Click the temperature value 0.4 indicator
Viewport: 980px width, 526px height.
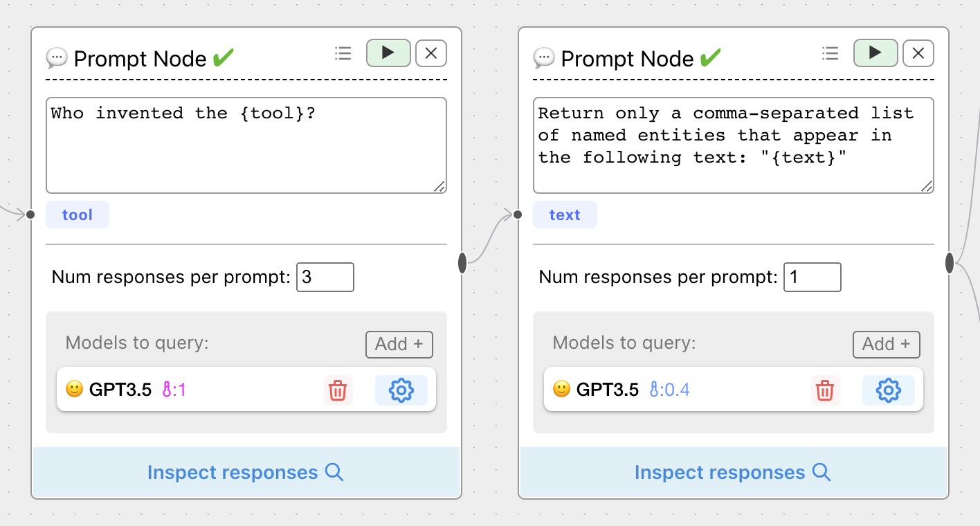click(x=669, y=390)
